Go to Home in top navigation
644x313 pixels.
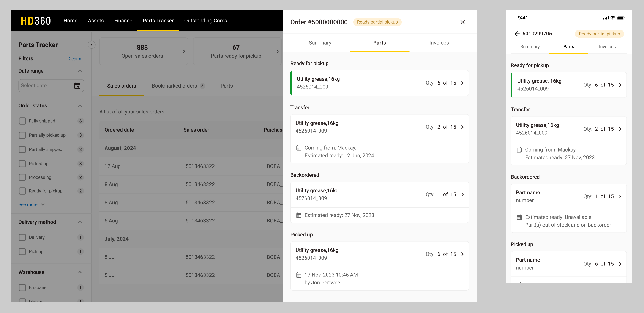70,21
